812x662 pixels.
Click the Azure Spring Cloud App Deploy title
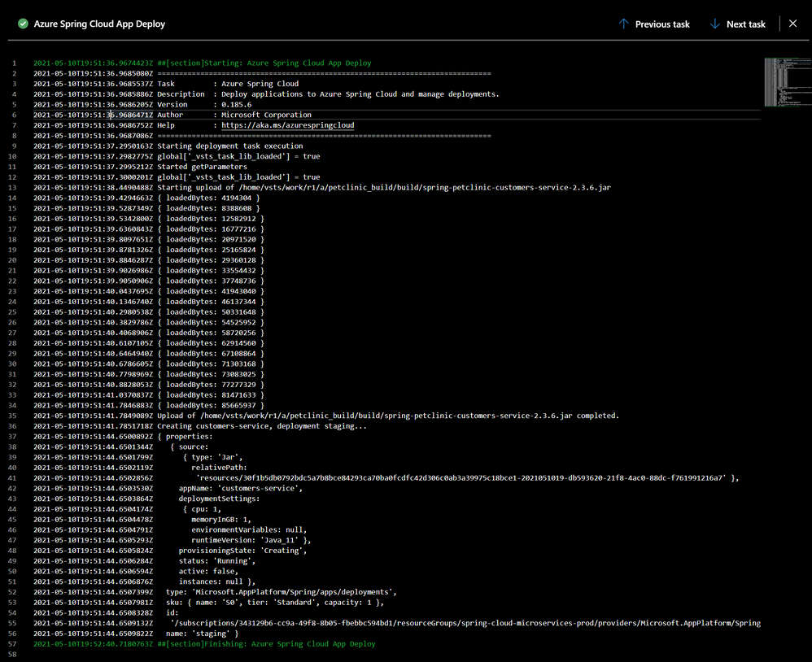[x=98, y=24]
